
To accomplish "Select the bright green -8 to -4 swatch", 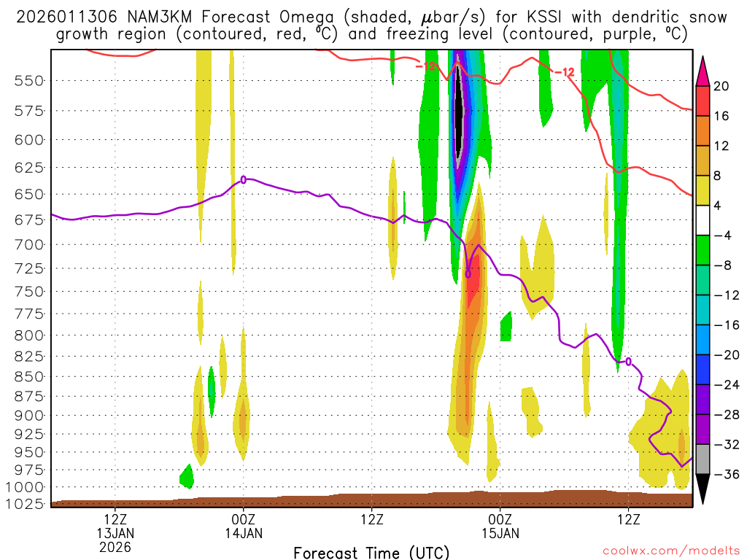I will (703, 251).
